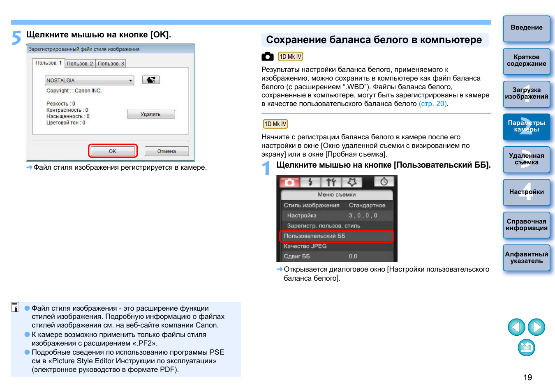555x392 pixels.
Task: Open the Краткое содержание section
Action: click(527, 61)
